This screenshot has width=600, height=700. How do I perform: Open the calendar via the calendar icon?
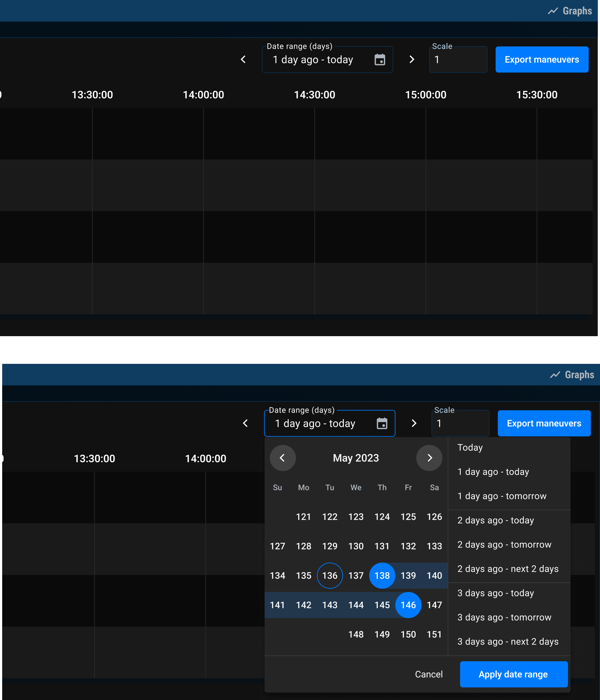pos(380,59)
